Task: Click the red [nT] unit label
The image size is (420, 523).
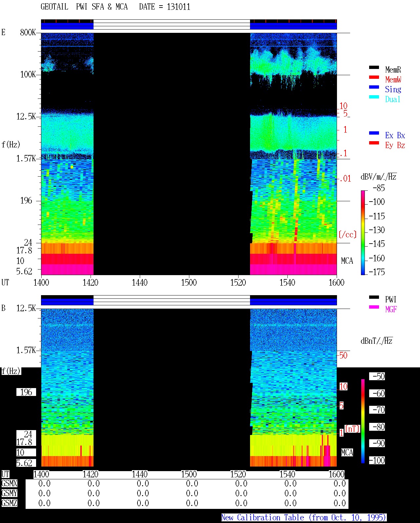Action: click(x=352, y=429)
